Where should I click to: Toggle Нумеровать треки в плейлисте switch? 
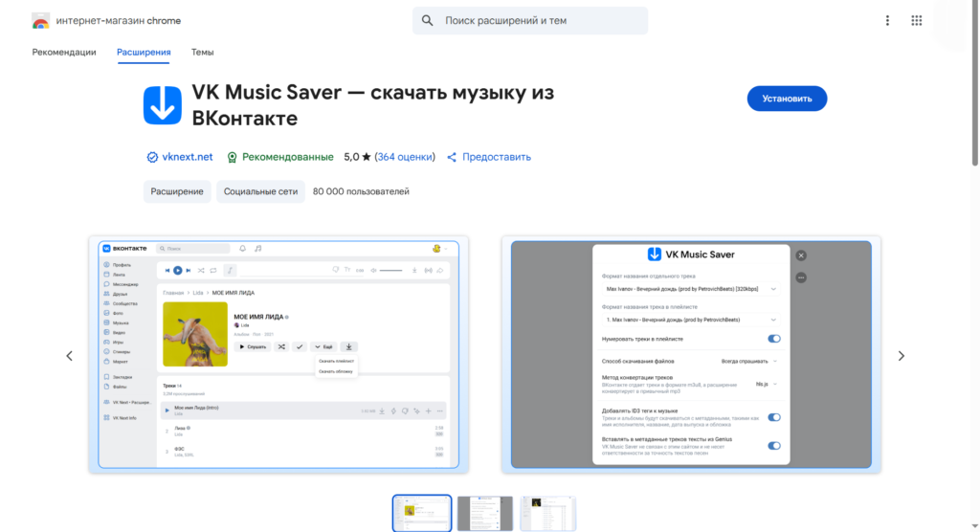click(x=773, y=339)
